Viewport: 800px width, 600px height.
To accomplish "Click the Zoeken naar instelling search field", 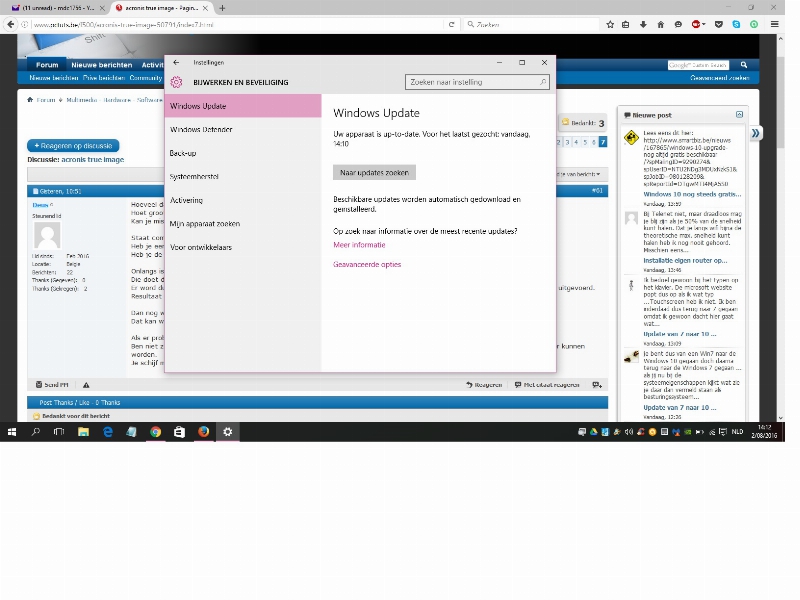I will [x=477, y=82].
